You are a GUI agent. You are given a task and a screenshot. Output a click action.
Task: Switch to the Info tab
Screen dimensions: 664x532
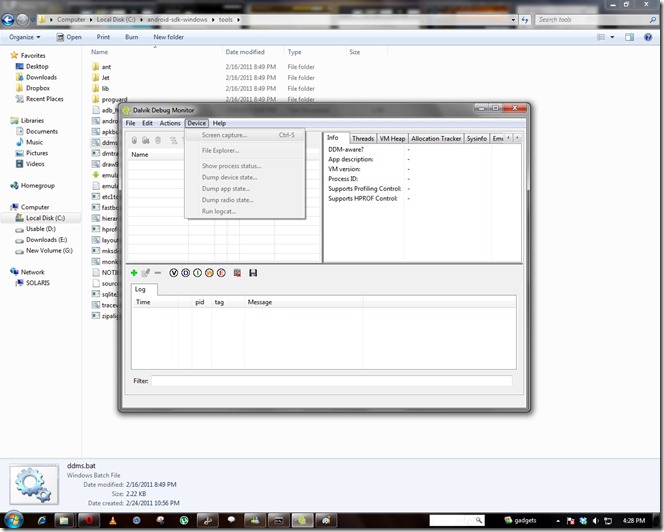[x=337, y=138]
